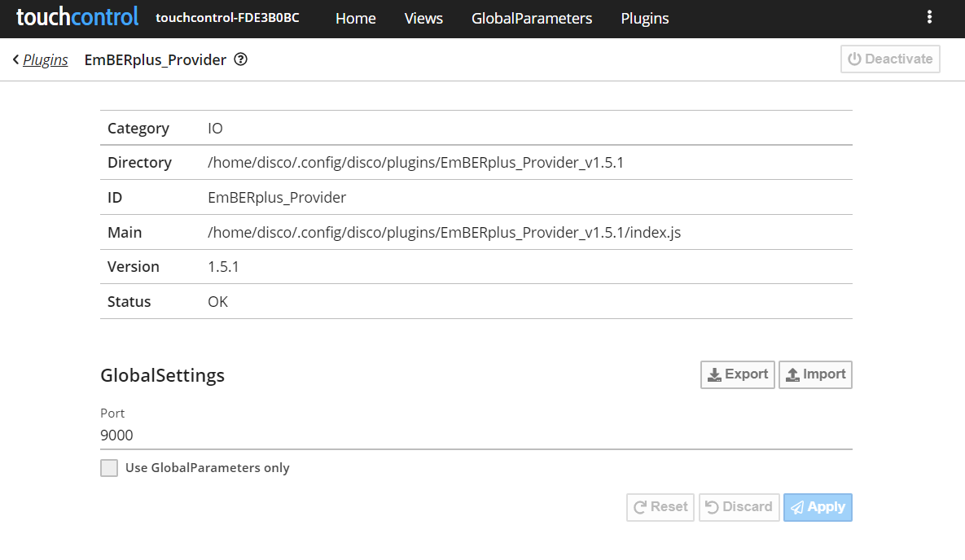Click the back chevron beside Plugins
The image size is (965, 560).
15,59
